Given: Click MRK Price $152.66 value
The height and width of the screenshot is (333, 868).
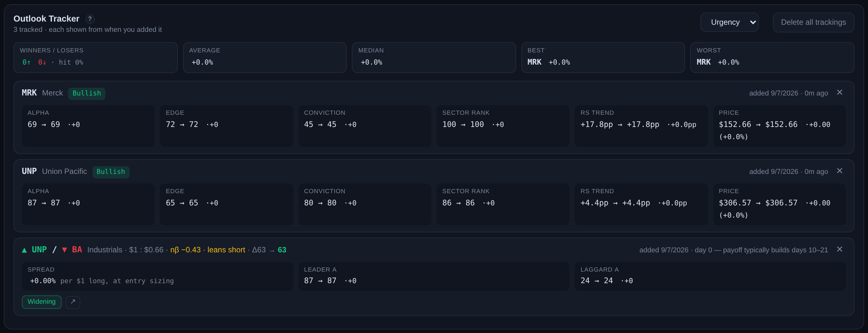Looking at the screenshot, I should (x=758, y=124).
